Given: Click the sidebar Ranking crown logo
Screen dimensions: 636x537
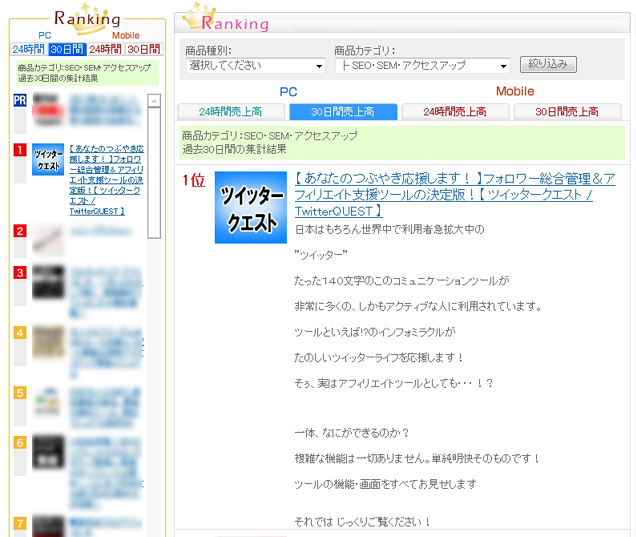Looking at the screenshot, I should [87, 19].
